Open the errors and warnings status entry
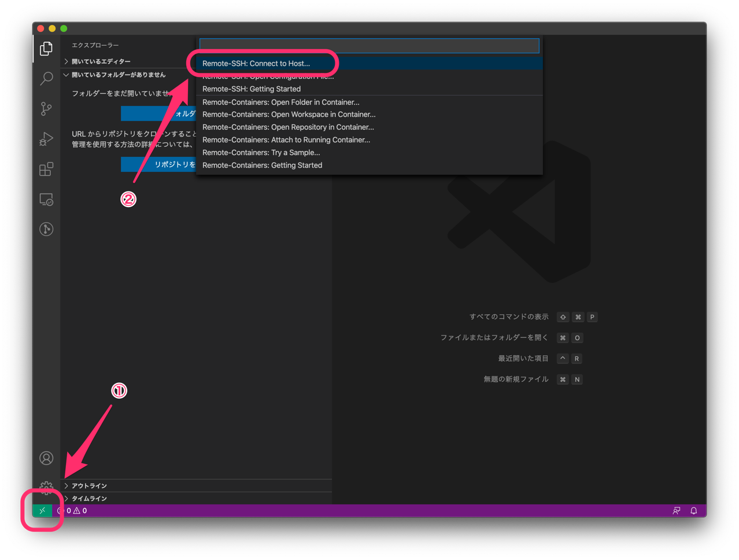739x560 pixels. (x=72, y=511)
